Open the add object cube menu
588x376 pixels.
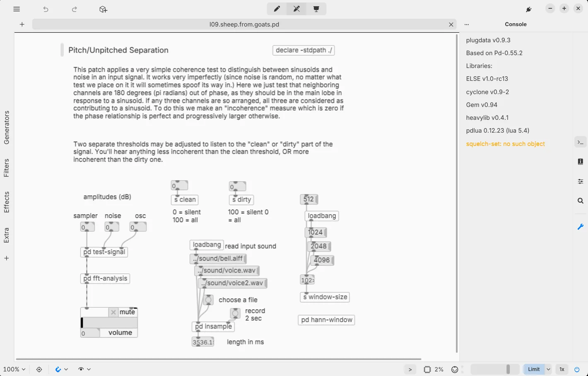[104, 9]
